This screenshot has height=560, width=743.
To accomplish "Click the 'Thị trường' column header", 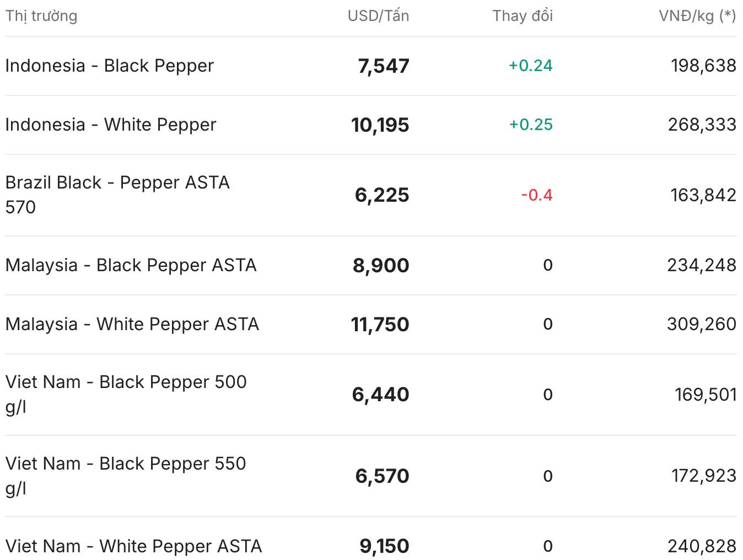I will (x=41, y=16).
